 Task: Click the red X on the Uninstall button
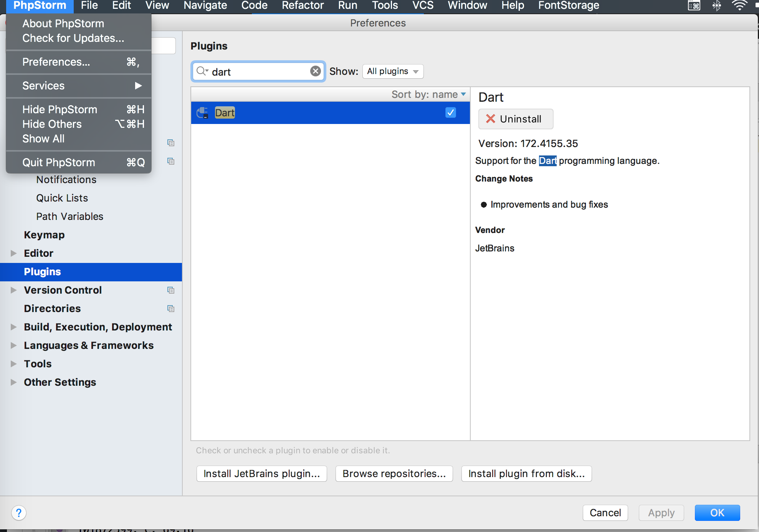[x=490, y=119]
